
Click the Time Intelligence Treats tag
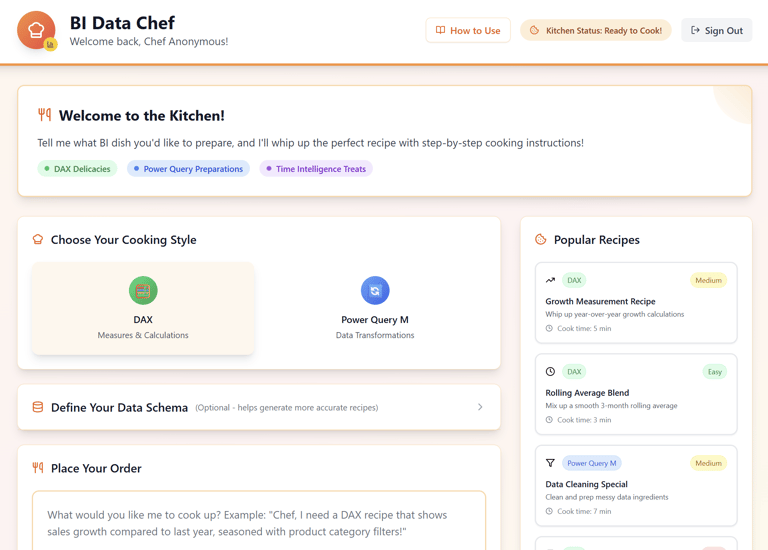click(316, 169)
